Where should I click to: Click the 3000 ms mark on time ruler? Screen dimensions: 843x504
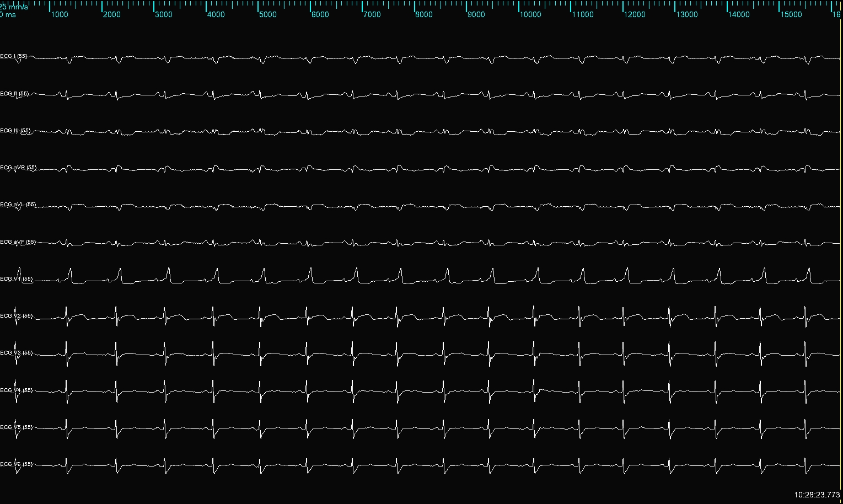(164, 14)
